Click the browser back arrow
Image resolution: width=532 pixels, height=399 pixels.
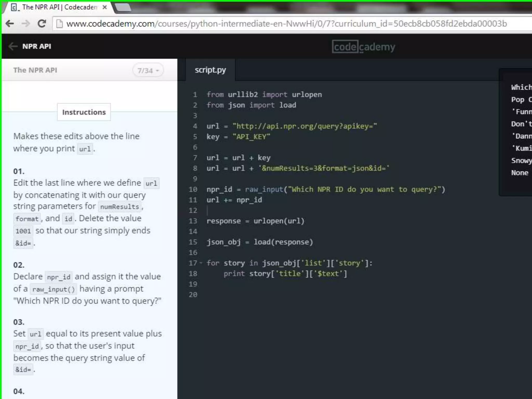[10, 24]
